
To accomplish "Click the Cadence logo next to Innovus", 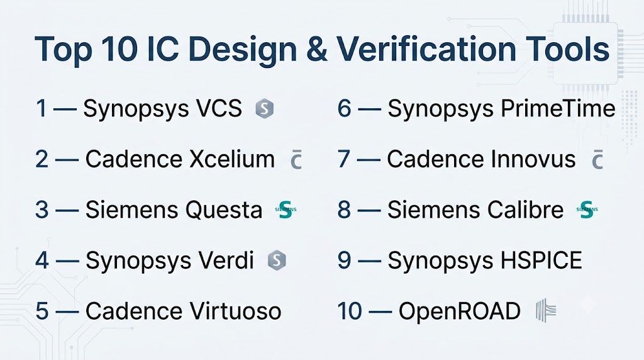I will coord(597,160).
